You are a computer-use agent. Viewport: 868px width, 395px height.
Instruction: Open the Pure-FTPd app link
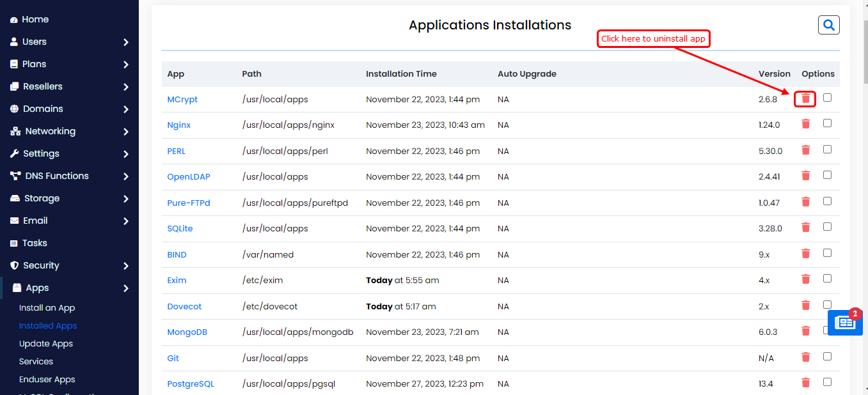(x=189, y=203)
